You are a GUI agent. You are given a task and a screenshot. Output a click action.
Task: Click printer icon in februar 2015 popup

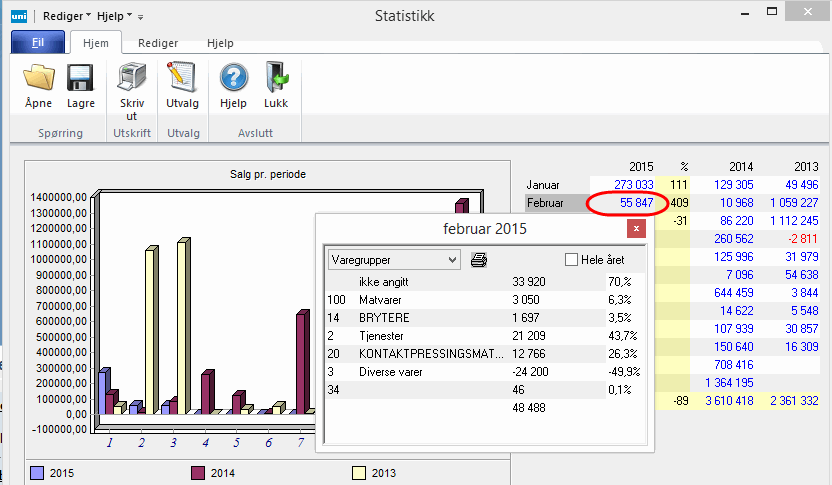pos(479,260)
